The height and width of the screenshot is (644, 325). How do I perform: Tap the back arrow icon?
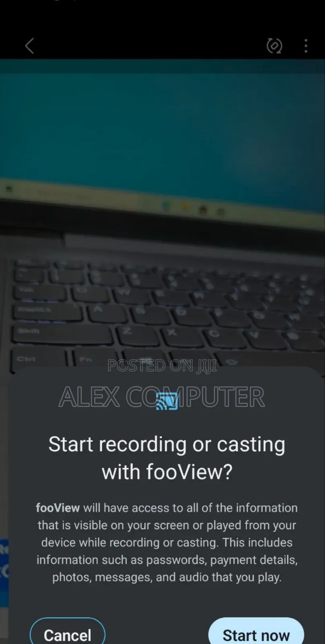29,46
